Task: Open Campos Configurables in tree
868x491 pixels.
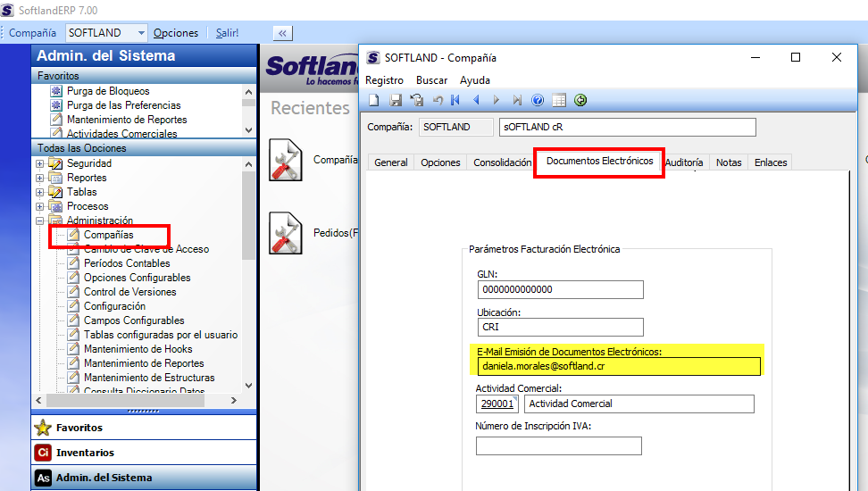Action: (x=134, y=320)
